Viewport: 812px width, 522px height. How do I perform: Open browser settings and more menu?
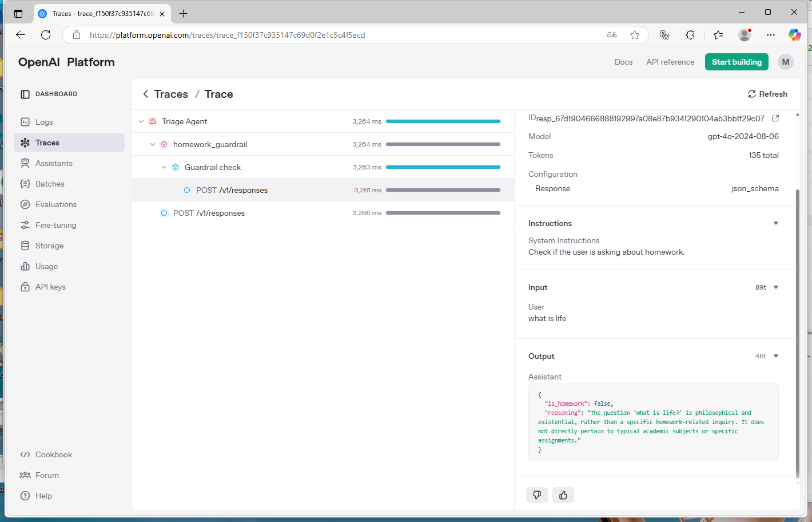pos(771,35)
